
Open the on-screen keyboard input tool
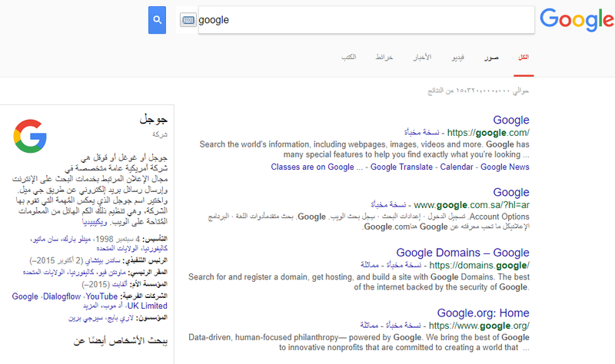(188, 20)
